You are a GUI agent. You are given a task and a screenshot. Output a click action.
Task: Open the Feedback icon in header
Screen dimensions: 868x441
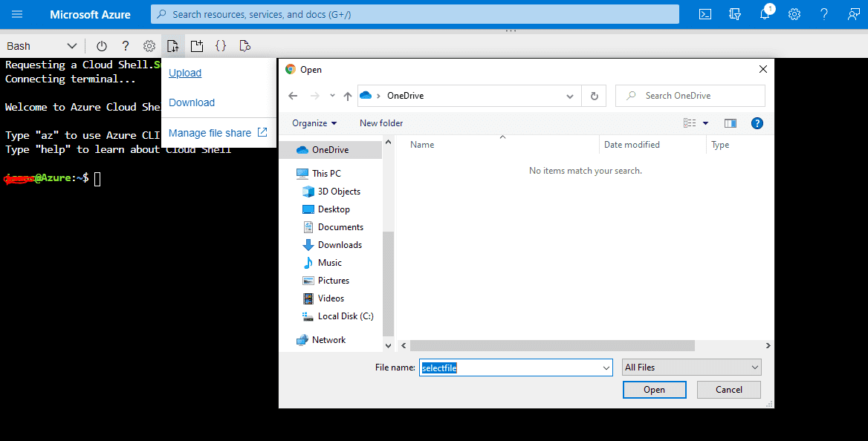tap(854, 14)
